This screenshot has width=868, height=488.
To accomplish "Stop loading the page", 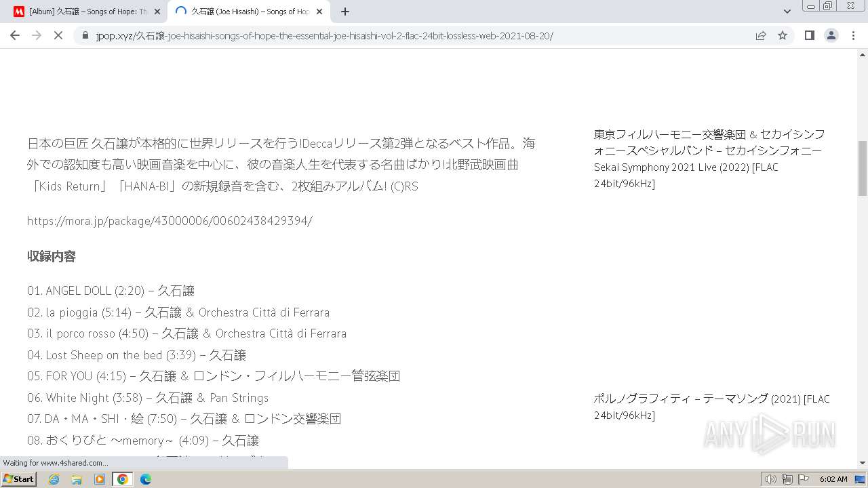I will (58, 35).
